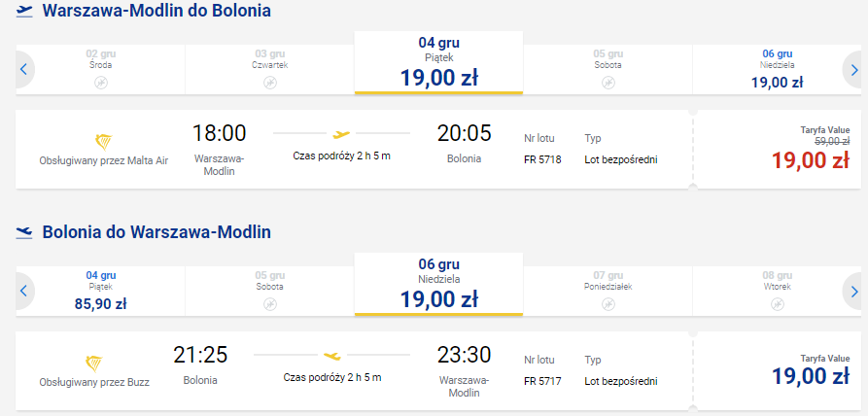Click Ryanair harp logo for Malta Air flight

tap(103, 143)
